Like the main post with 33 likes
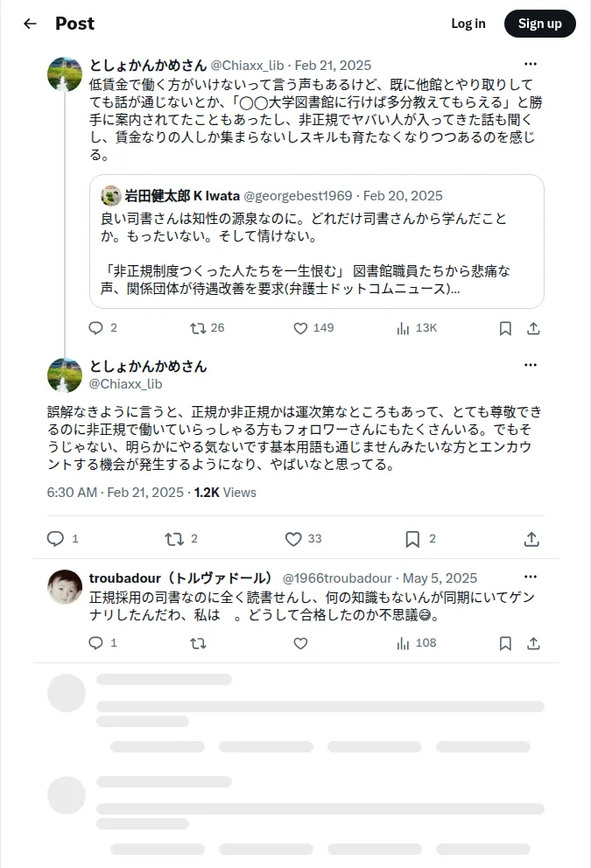Screen dimensions: 591x868 pyautogui.click(x=303, y=539)
